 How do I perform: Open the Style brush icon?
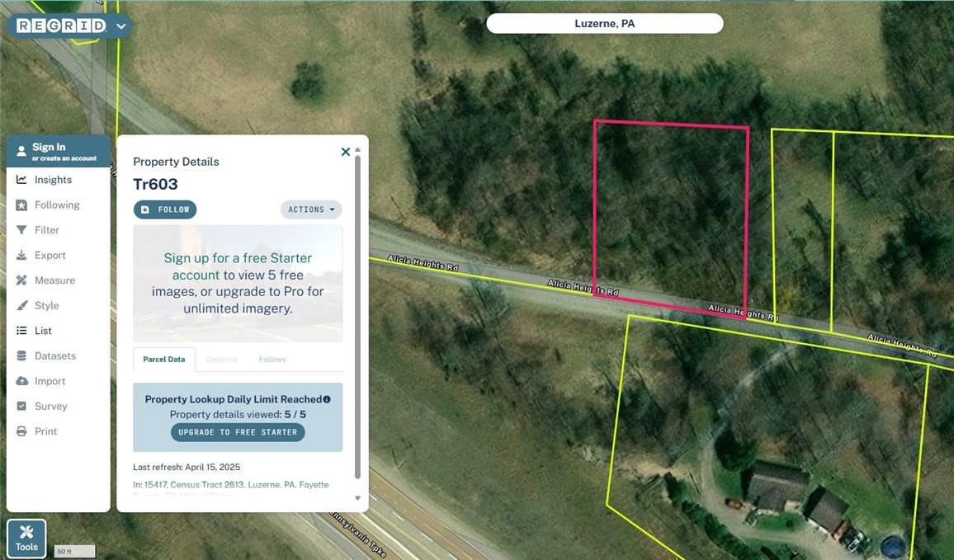[21, 305]
